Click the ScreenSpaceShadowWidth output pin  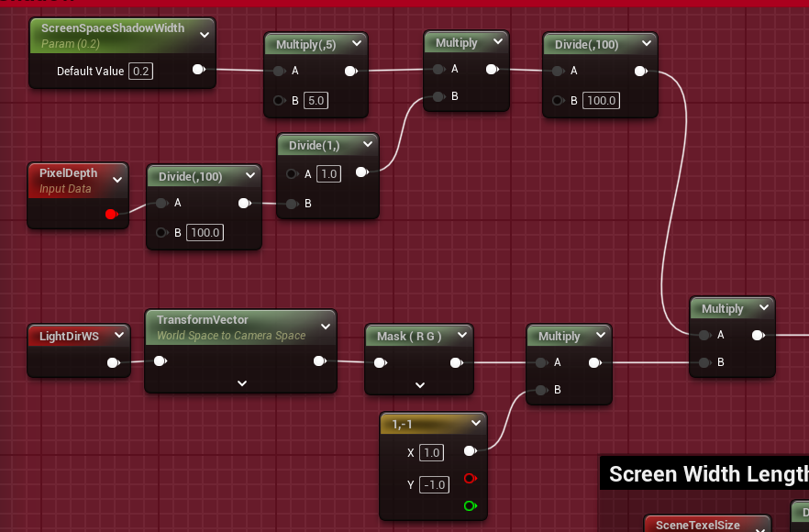199,70
